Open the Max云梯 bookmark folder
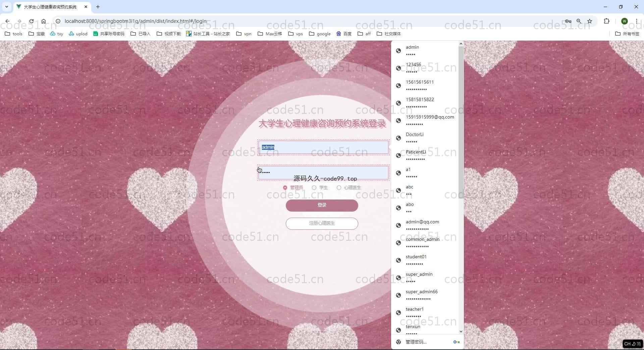Screen dimensions: 644x350 (270, 34)
